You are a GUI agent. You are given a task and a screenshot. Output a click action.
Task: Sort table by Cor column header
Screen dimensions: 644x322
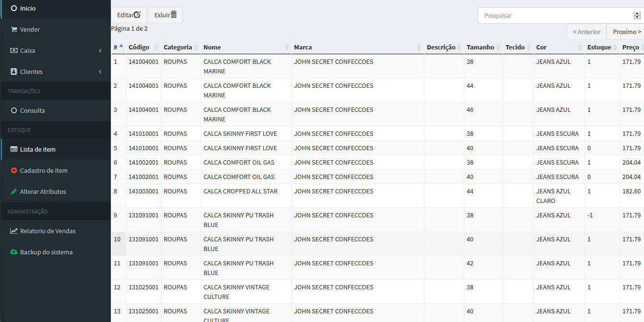point(559,47)
